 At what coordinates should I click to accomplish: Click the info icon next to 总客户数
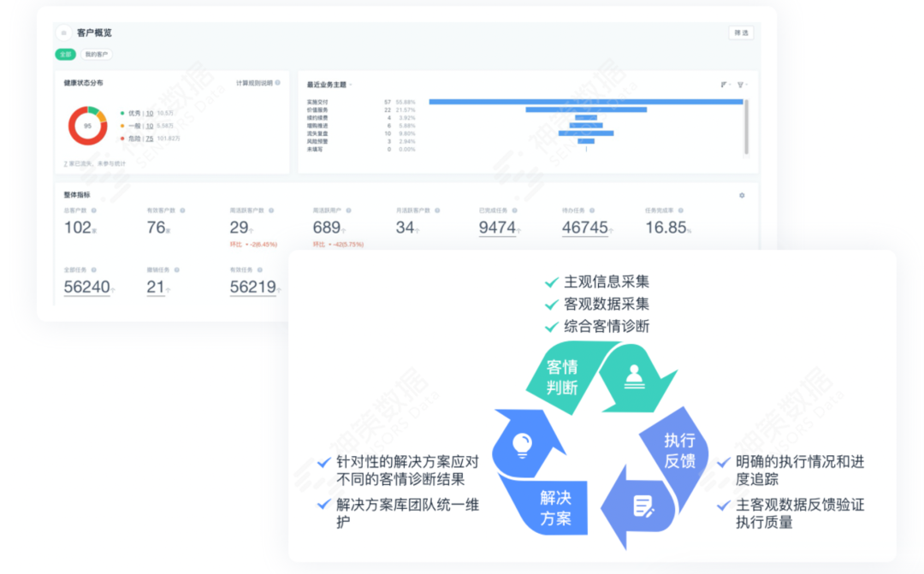coord(94,210)
